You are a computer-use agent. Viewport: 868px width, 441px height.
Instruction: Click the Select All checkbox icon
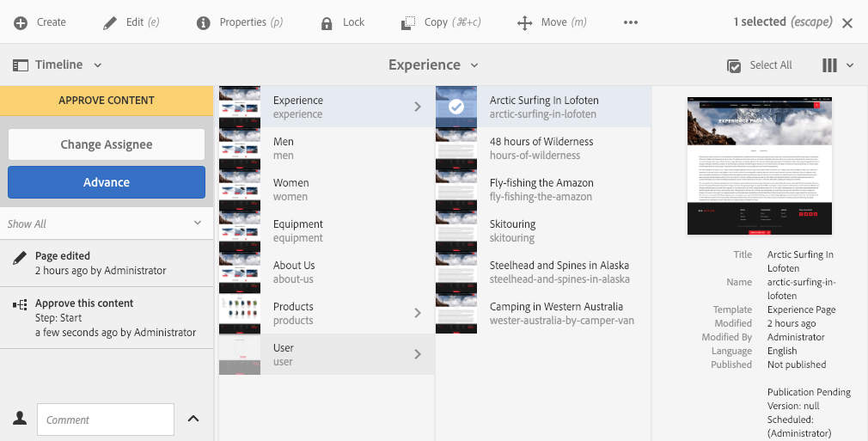pos(734,65)
